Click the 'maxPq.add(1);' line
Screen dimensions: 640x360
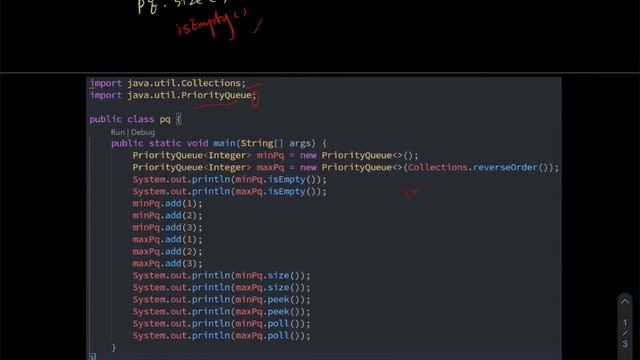point(167,240)
